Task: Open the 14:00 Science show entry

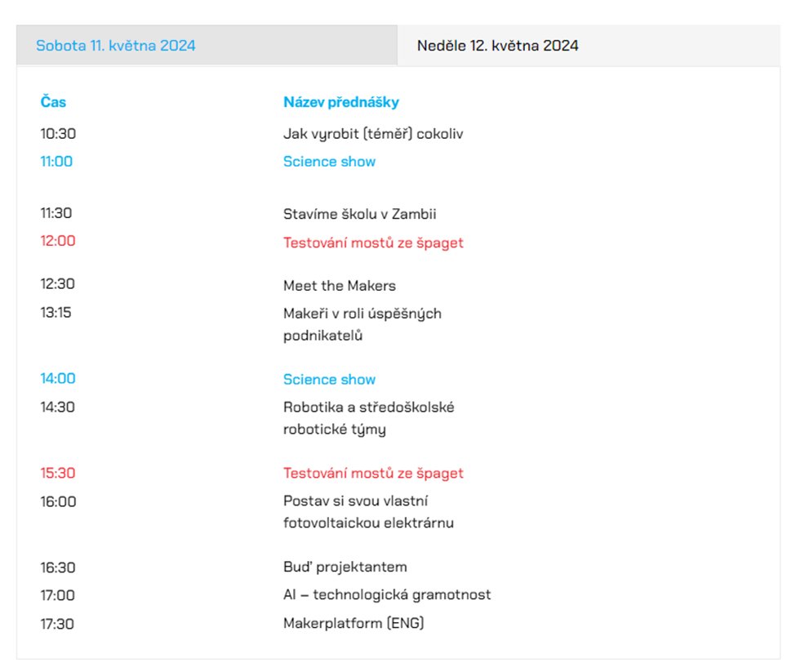Action: point(329,379)
